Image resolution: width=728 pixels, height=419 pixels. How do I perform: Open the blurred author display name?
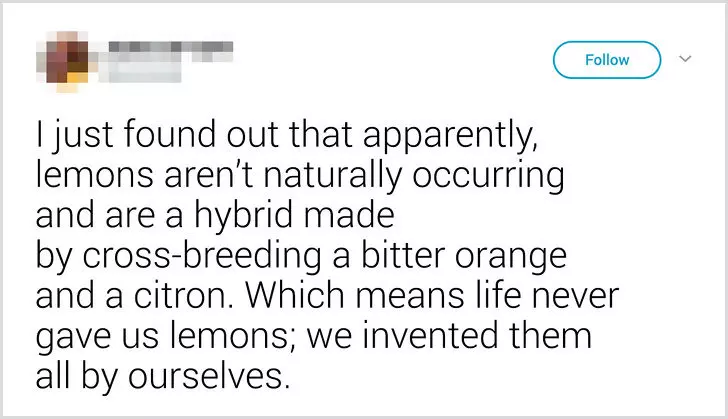170,49
